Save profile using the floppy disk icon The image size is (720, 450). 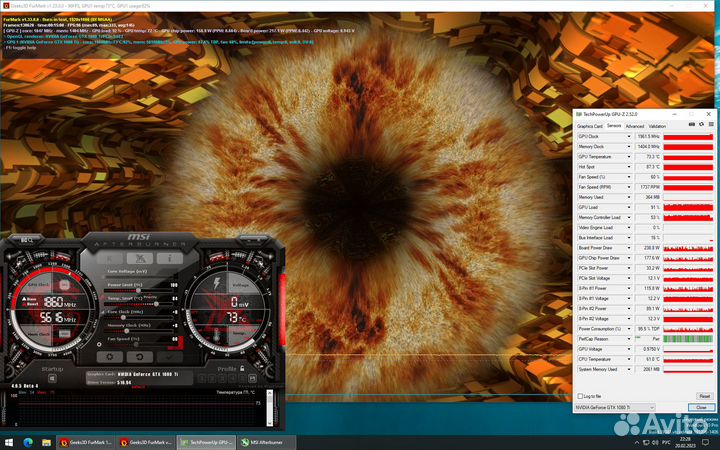pos(252,378)
